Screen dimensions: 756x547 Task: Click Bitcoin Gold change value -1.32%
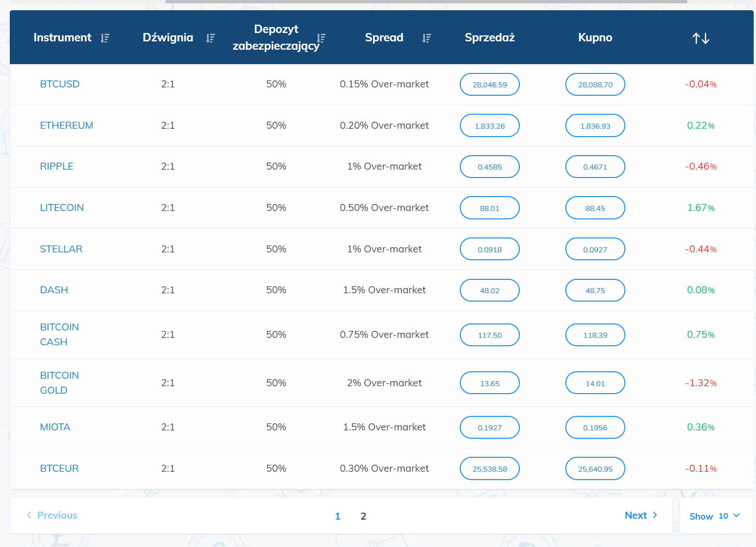point(701,383)
